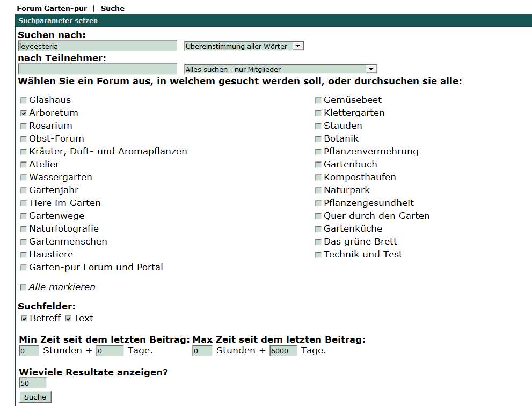The height and width of the screenshot is (406, 532).
Task: Open the Suche breadcrumb link
Action: coord(112,8)
